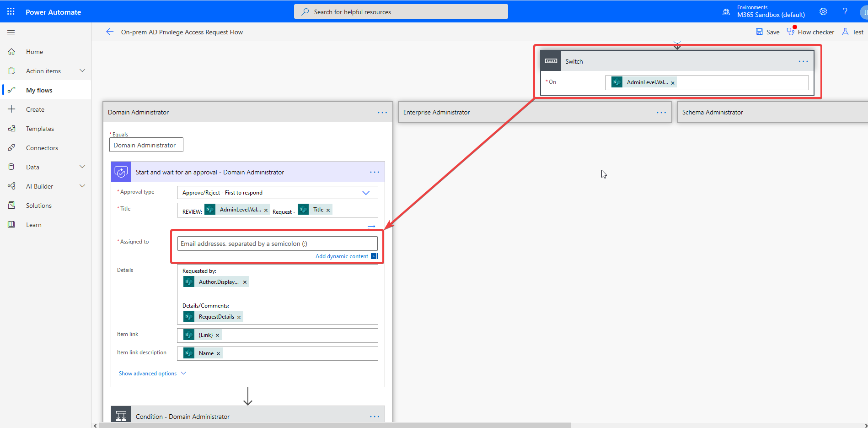Image resolution: width=868 pixels, height=428 pixels.
Task: Click the approval action icon
Action: [x=121, y=172]
